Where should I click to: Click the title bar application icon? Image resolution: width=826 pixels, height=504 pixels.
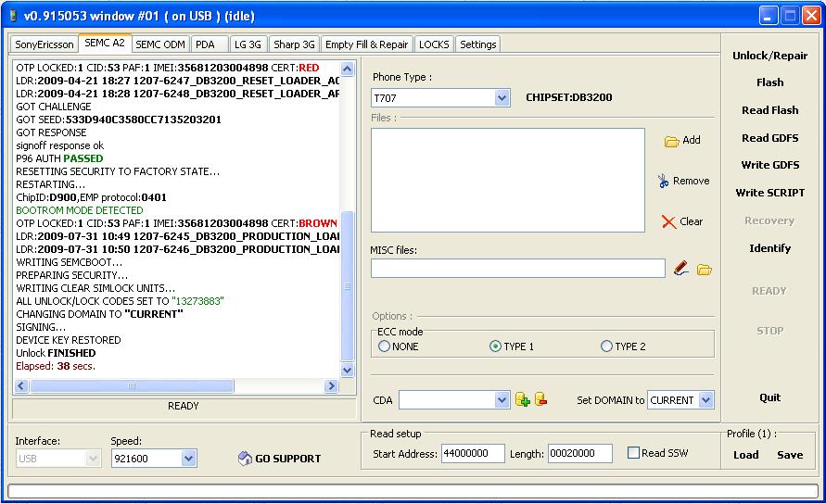pyautogui.click(x=13, y=16)
